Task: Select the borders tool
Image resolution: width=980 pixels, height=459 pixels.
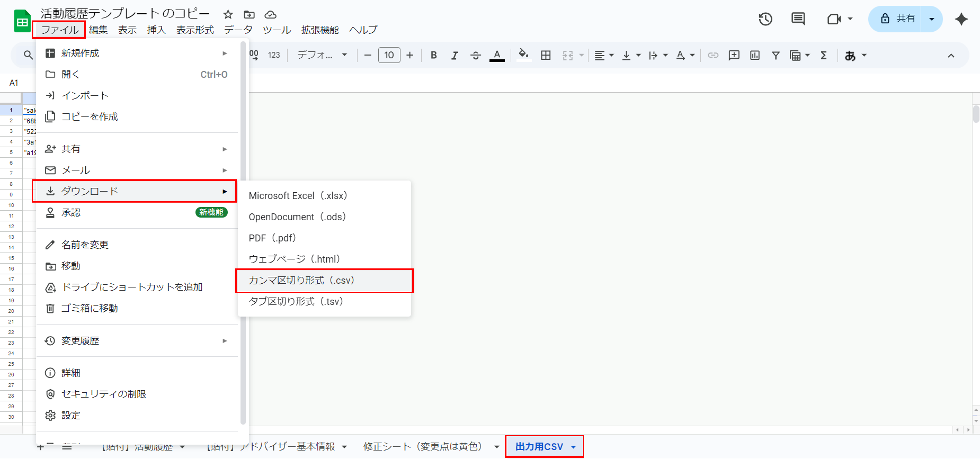Action: click(x=545, y=55)
